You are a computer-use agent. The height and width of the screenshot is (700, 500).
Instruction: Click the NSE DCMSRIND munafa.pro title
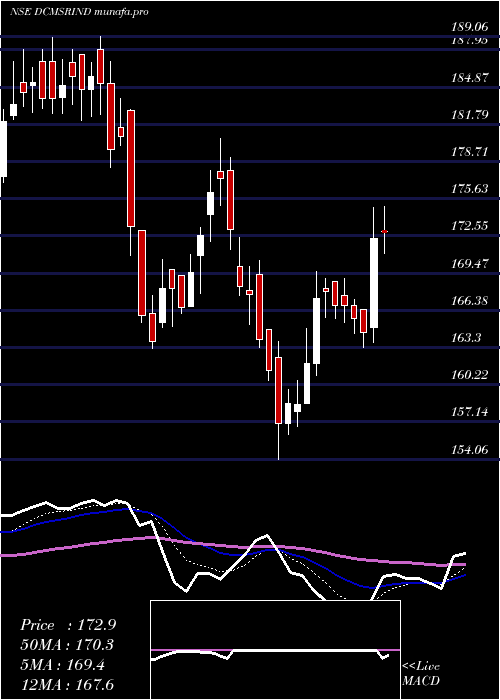79,12
